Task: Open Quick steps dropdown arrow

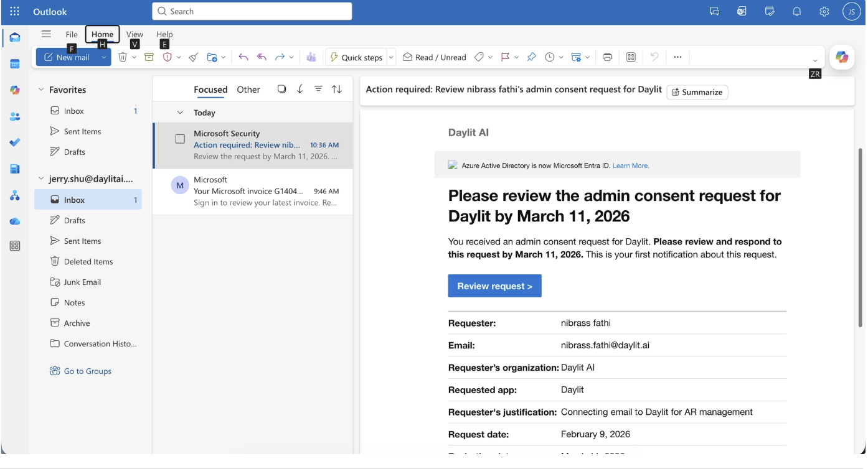Action: click(x=391, y=57)
